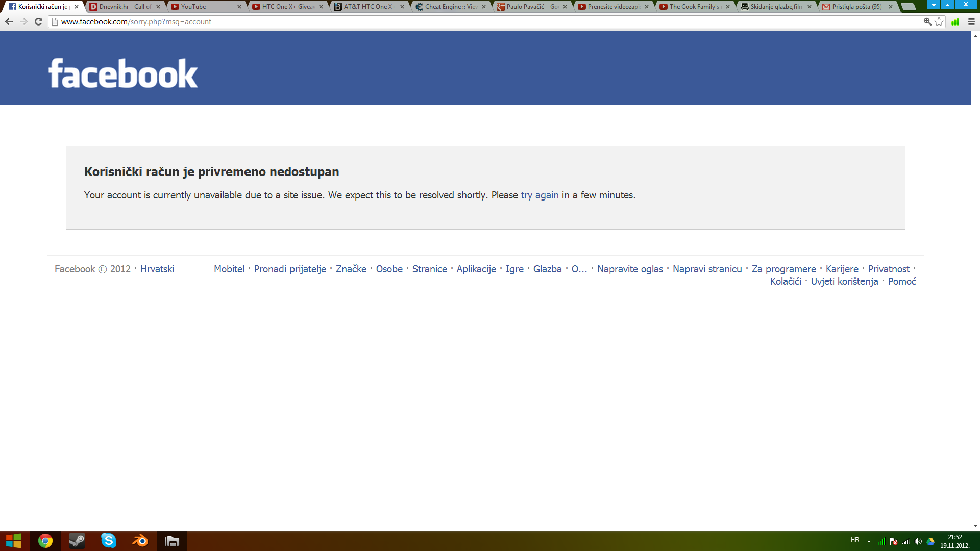980x551 pixels.
Task: Show hidden tray icons arrow
Action: [x=869, y=541]
